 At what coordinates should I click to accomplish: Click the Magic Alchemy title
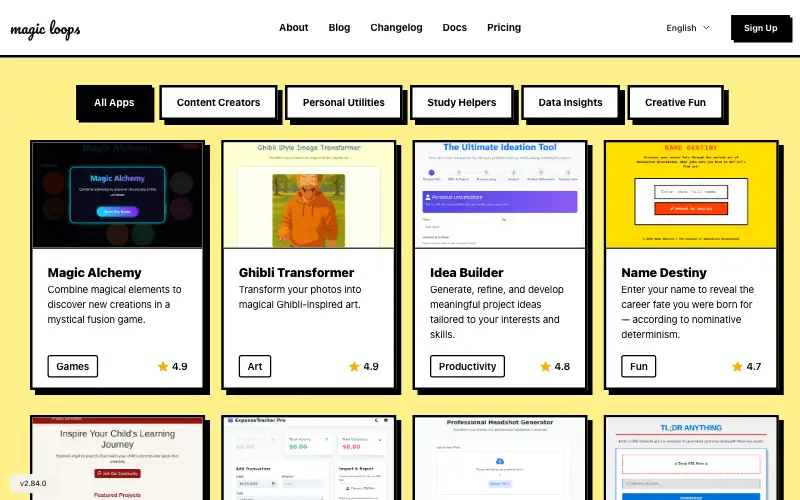click(x=94, y=272)
